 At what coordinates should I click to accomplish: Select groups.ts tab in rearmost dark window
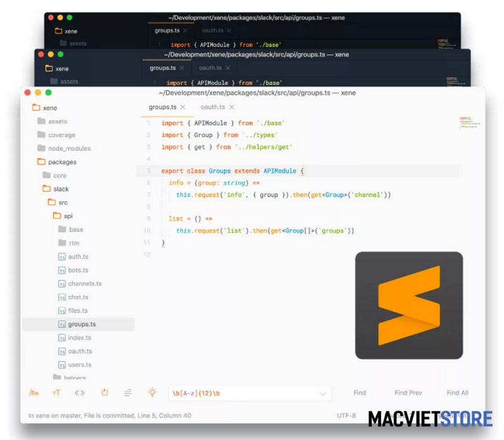[167, 30]
